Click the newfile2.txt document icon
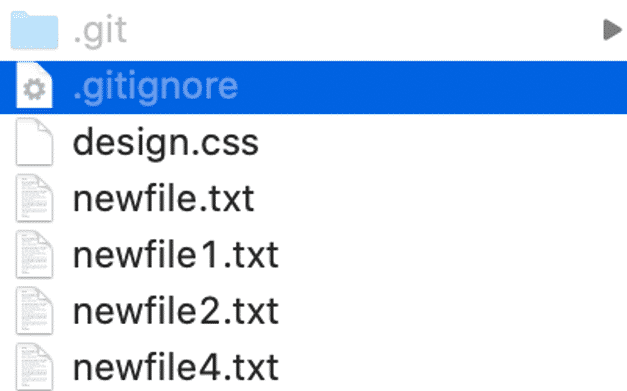 point(34,311)
